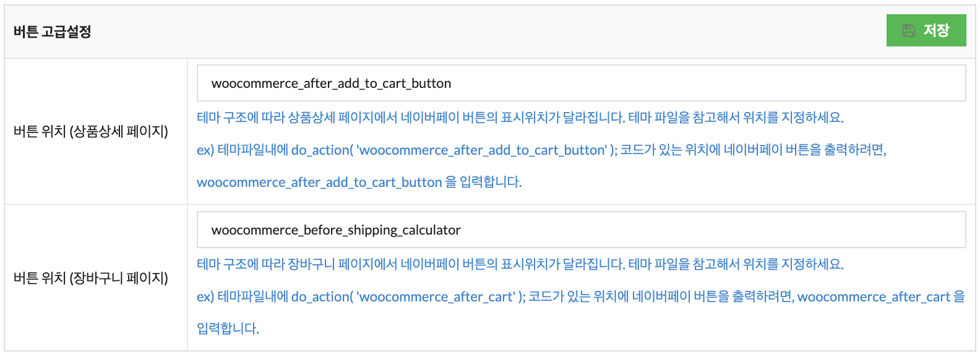Click the header bar beside 버튼 고급설정
Screen dimensions: 980x359
point(489,32)
